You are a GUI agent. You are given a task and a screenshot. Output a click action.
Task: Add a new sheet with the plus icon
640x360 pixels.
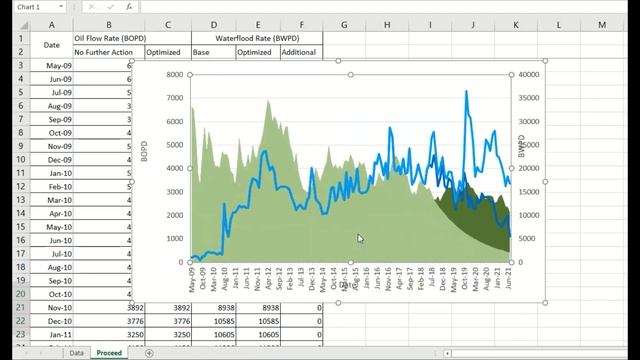pyautogui.click(x=149, y=353)
